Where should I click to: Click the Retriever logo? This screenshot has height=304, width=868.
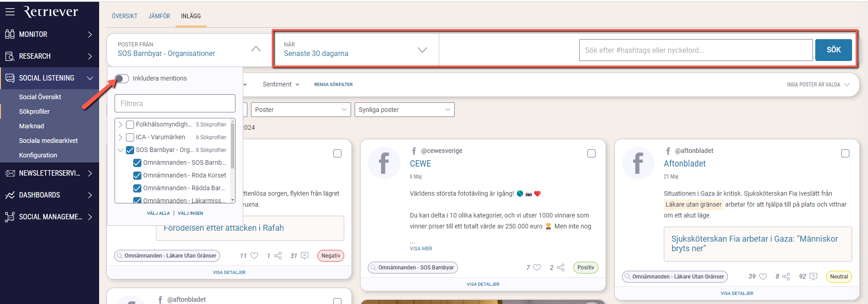pos(51,12)
